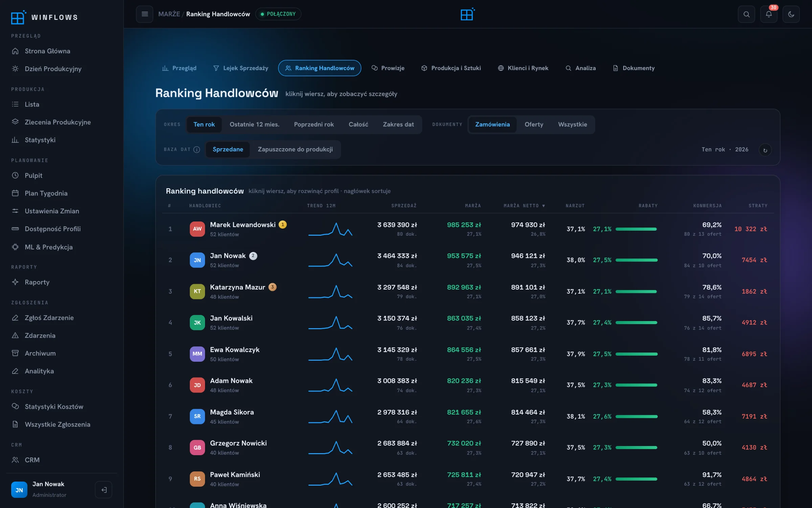Click the refresh icon next to 2026

coord(765,150)
